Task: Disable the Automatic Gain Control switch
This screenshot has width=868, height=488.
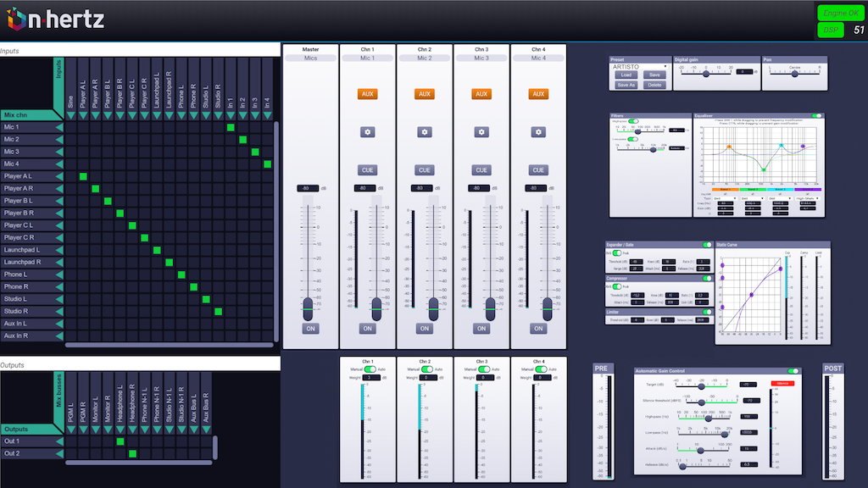Action: coord(793,371)
